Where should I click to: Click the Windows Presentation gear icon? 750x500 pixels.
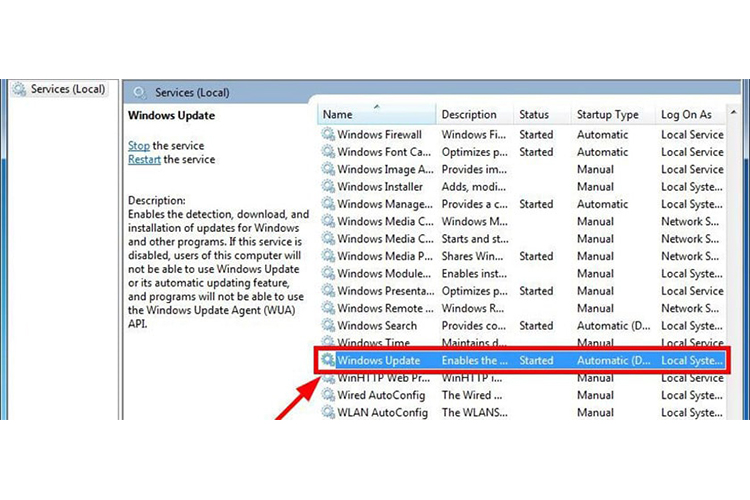(328, 290)
